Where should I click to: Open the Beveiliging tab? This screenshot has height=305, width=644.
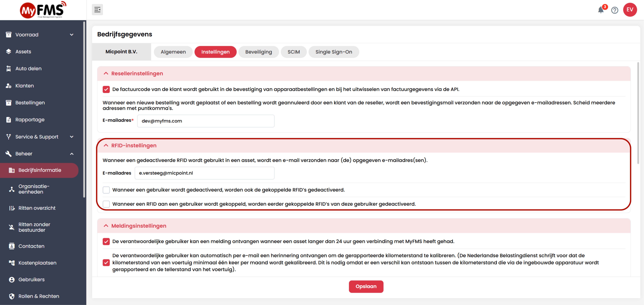click(259, 52)
